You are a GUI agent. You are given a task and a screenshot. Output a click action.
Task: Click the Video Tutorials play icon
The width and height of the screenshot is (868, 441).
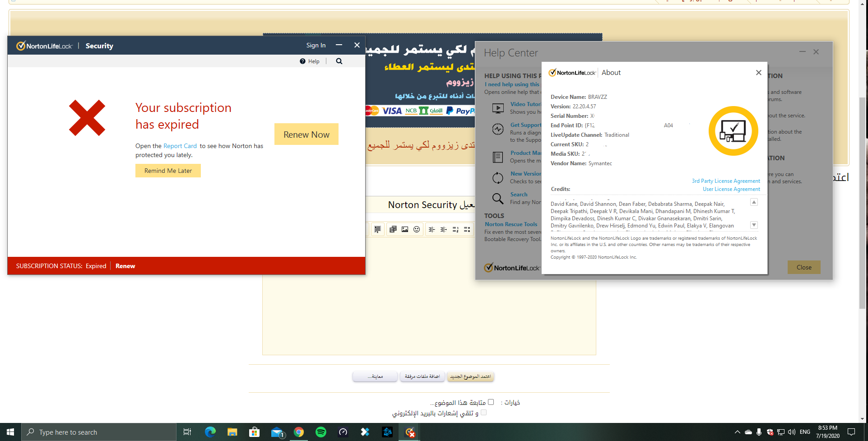pos(498,108)
